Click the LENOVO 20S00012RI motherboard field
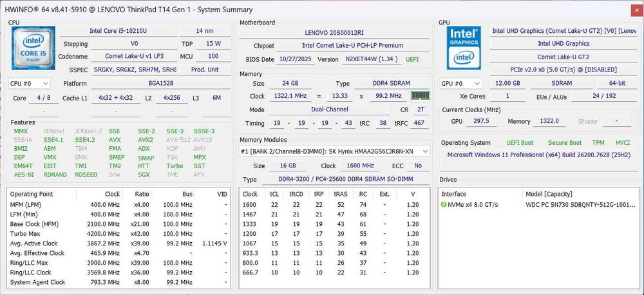 [x=334, y=32]
